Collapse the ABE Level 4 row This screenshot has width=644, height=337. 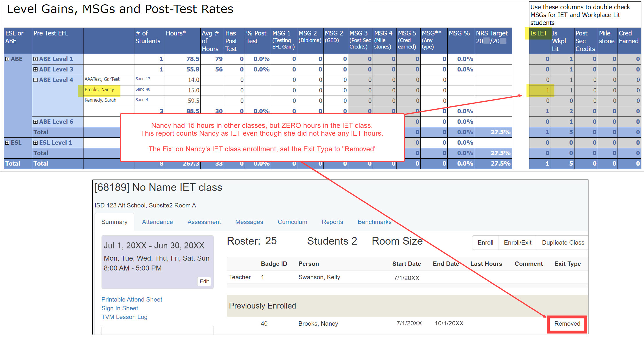pyautogui.click(x=35, y=80)
